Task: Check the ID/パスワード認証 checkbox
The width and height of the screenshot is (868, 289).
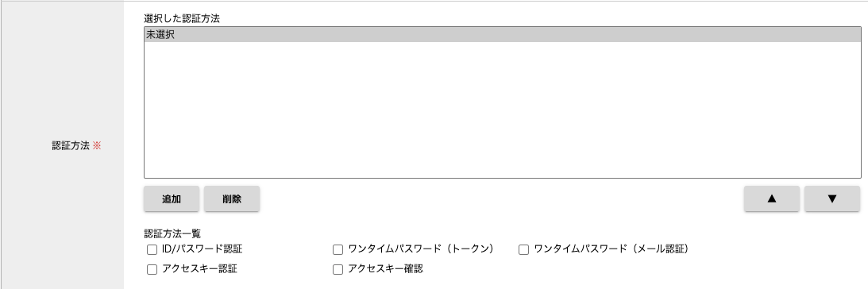Action: (152, 249)
